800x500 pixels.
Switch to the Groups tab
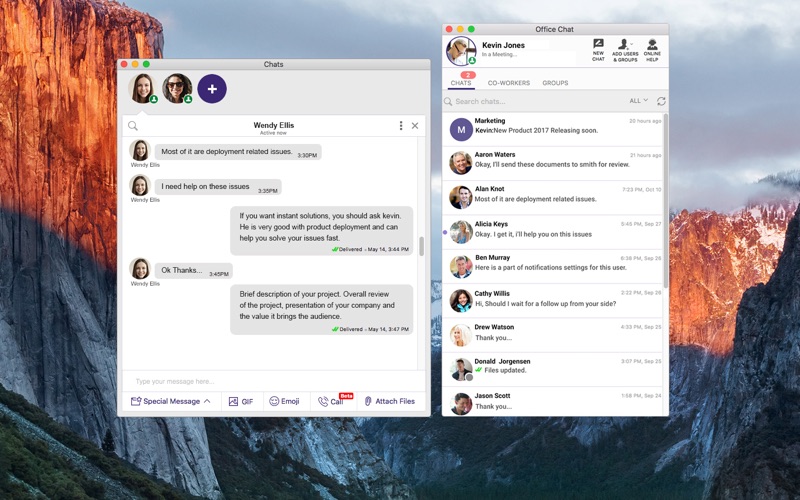click(555, 83)
